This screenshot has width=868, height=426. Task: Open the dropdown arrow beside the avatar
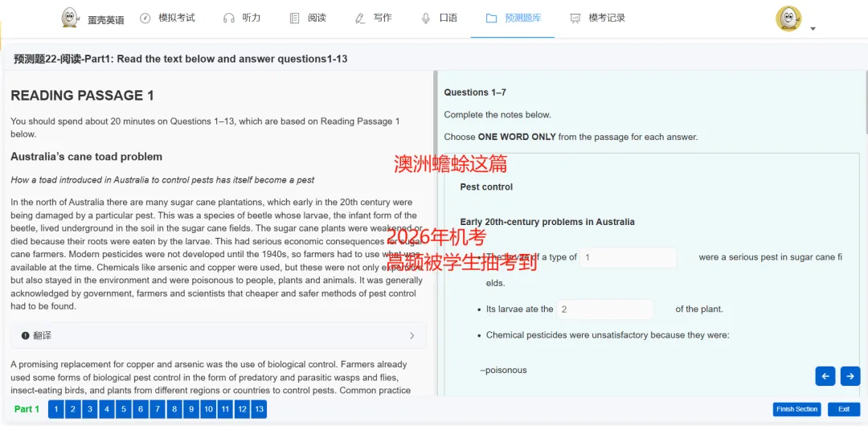point(813,29)
